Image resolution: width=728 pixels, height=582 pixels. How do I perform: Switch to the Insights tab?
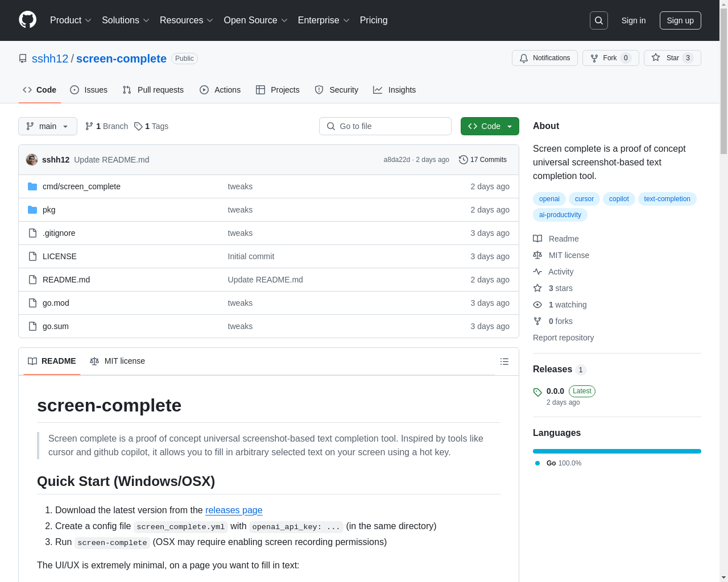394,90
